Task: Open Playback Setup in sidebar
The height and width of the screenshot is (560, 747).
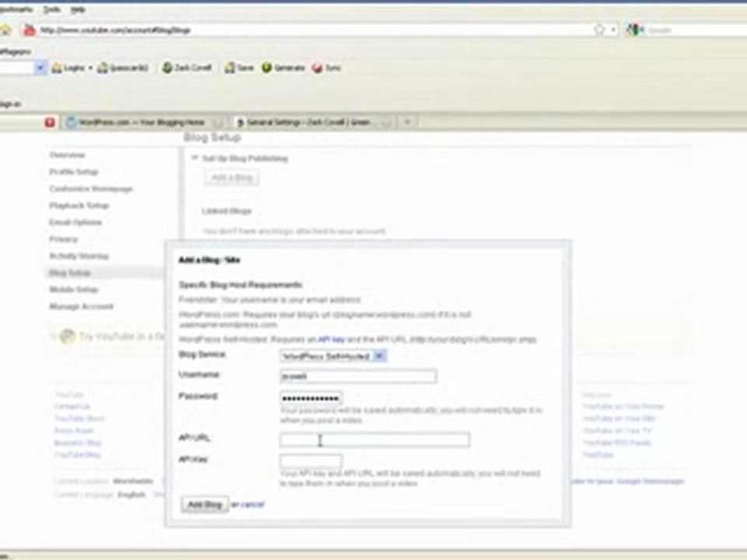Action: click(79, 205)
